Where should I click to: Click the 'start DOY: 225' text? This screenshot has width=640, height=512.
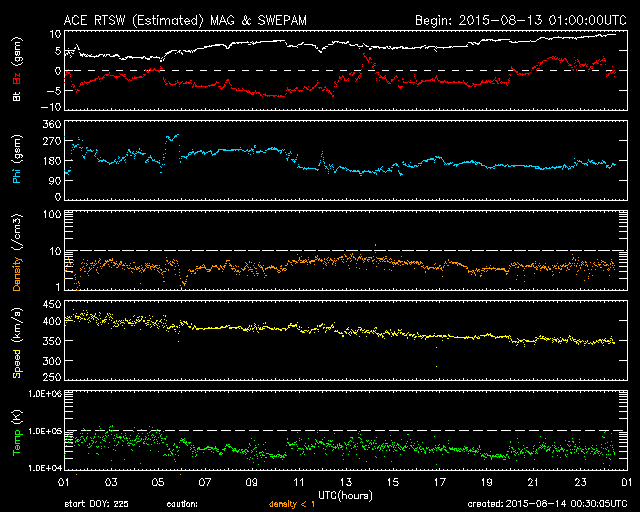(96, 504)
